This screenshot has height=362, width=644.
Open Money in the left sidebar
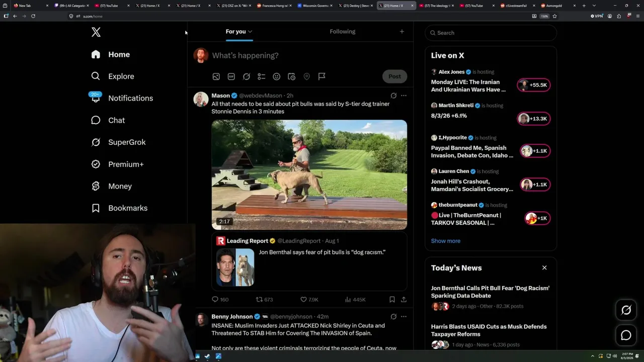pos(111,186)
